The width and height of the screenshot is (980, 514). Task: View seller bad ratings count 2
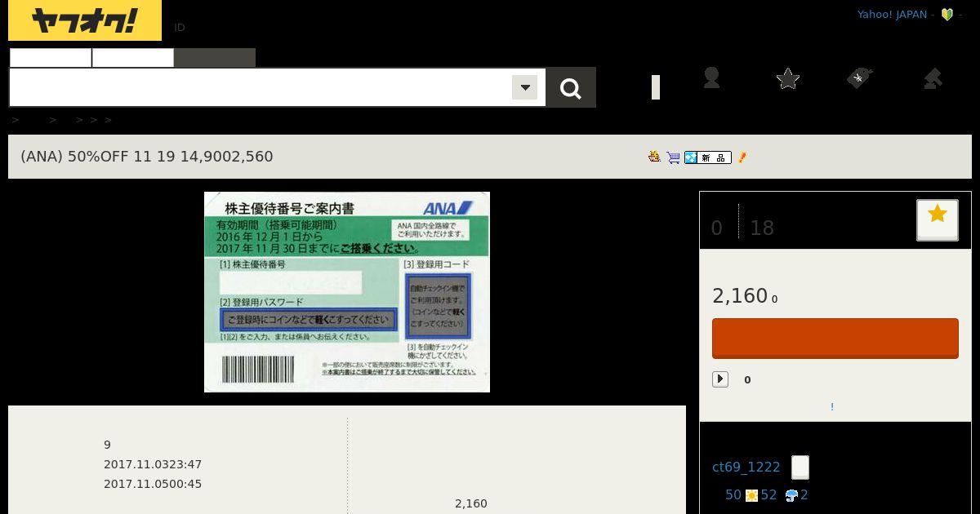(804, 494)
